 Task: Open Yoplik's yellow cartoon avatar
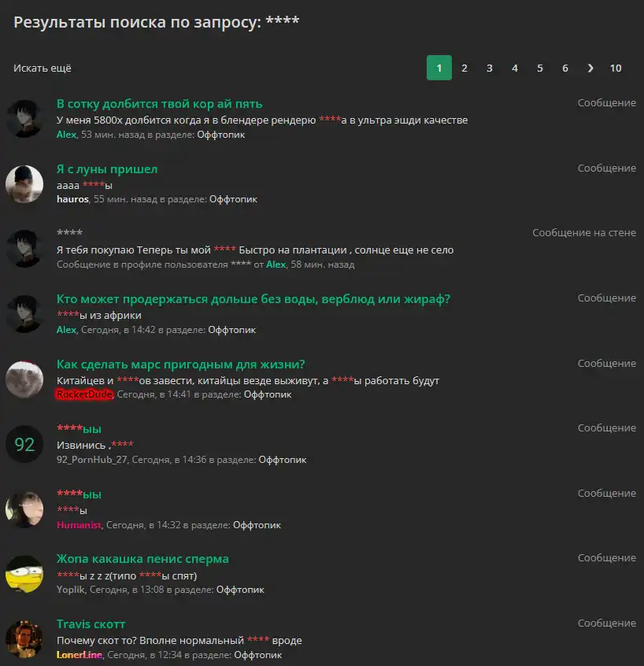pyautogui.click(x=24, y=574)
